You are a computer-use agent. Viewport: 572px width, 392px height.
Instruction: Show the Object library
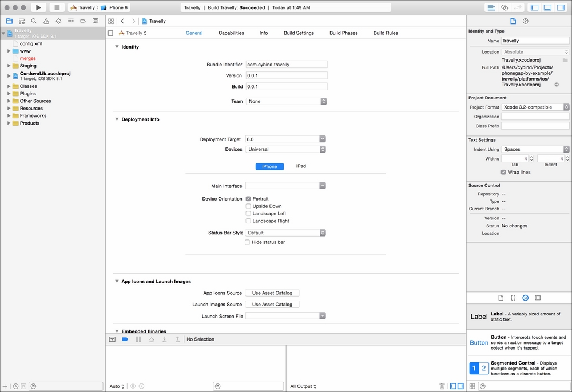coord(525,298)
